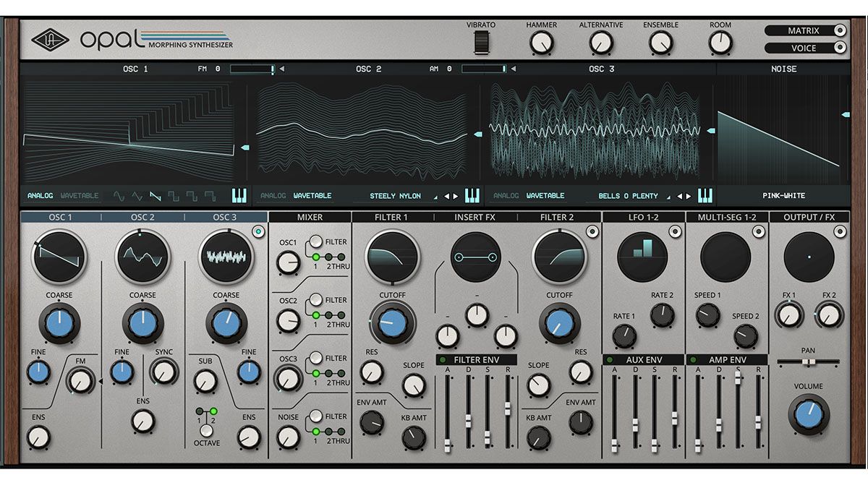Viewport: 868px width, 488px height.
Task: Click the keyboard icon beside Bells O Plenty
Action: click(705, 194)
